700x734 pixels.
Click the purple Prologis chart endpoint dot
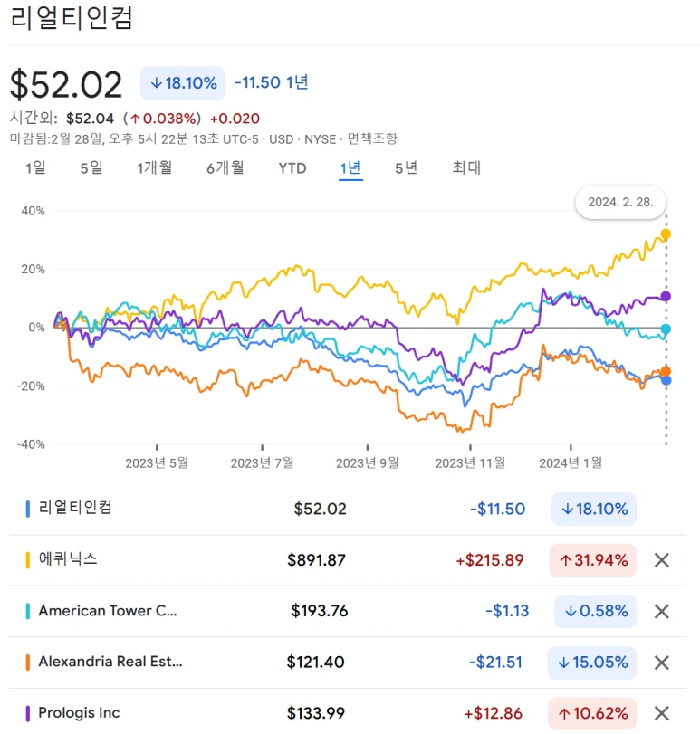666,296
